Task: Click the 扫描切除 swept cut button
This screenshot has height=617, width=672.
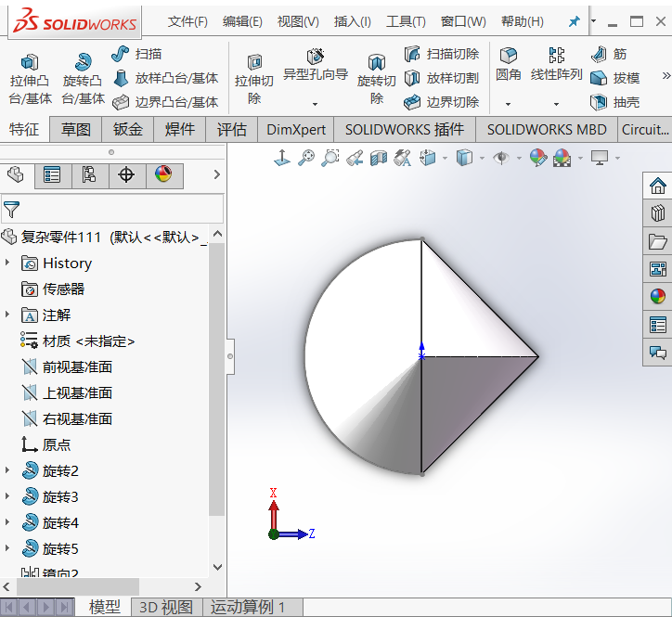Action: (x=442, y=54)
